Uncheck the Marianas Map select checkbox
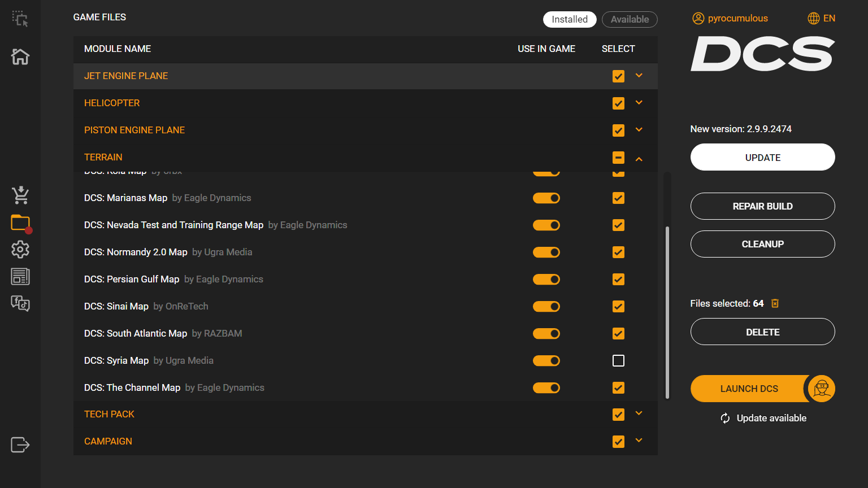The image size is (868, 488). click(x=619, y=198)
